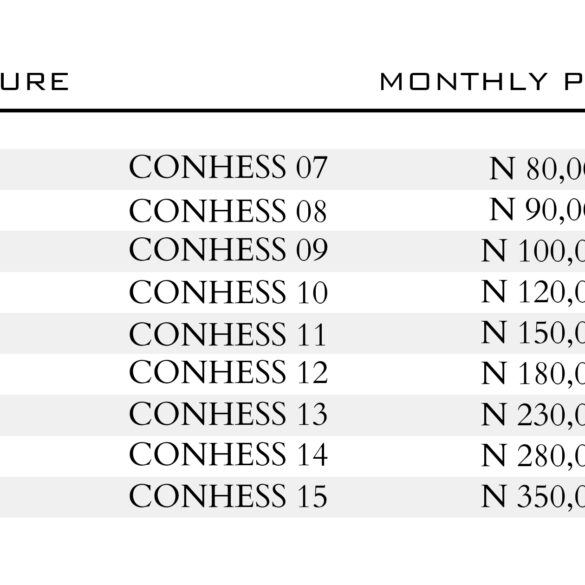
Task: Click the CONHESS 13 row label
Action: click(x=228, y=414)
